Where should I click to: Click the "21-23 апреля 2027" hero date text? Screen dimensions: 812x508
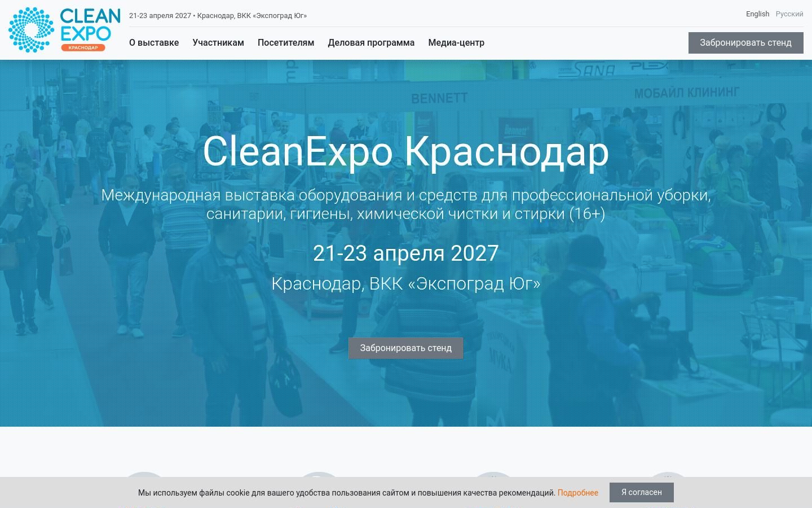406,253
